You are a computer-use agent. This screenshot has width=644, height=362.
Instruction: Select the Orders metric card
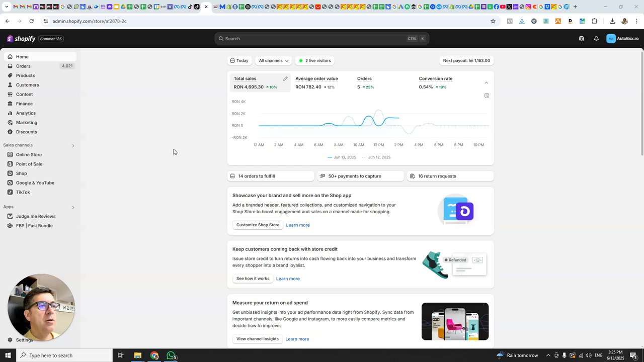(x=383, y=83)
